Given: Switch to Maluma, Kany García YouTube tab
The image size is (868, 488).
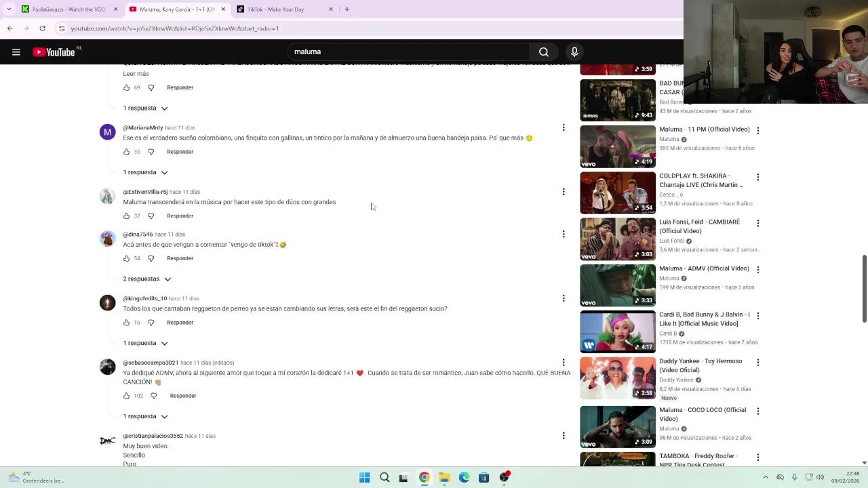Looking at the screenshot, I should pyautogui.click(x=178, y=9).
